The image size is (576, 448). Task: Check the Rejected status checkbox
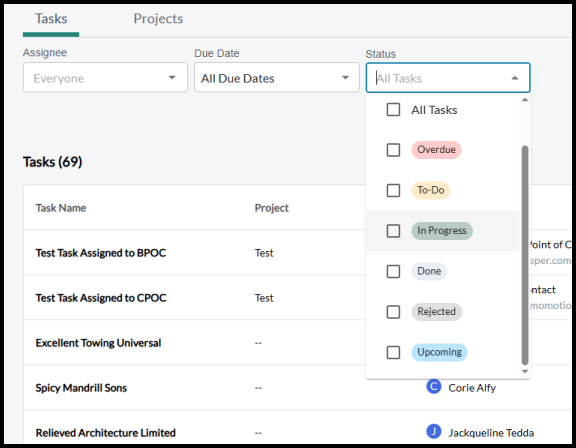pos(393,312)
